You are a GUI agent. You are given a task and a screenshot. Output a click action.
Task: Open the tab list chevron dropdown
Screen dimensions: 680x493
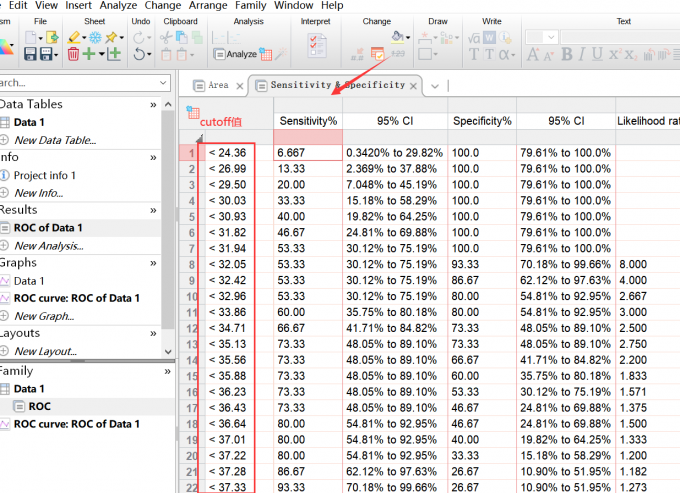(x=435, y=86)
